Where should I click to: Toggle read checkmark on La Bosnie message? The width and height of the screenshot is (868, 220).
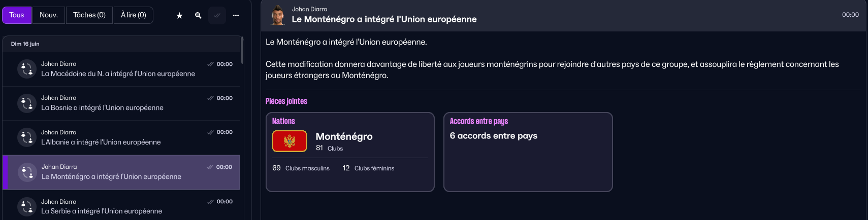coord(210,98)
